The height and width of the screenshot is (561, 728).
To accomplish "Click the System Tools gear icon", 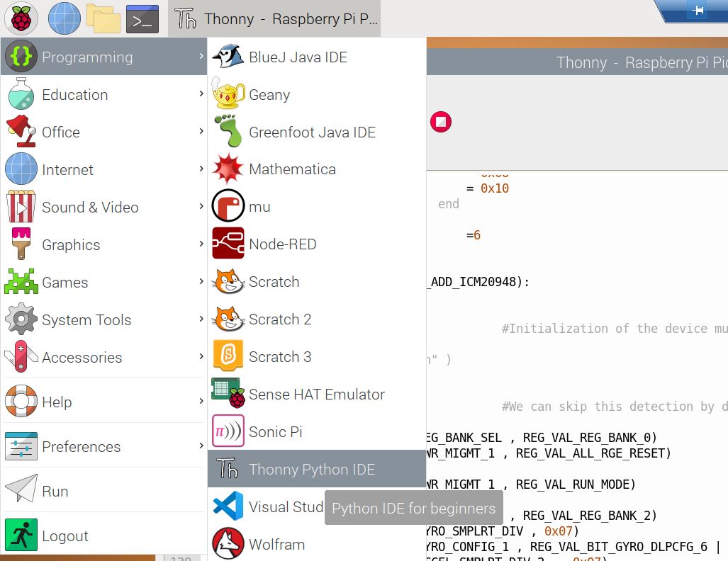I will click(x=21, y=319).
